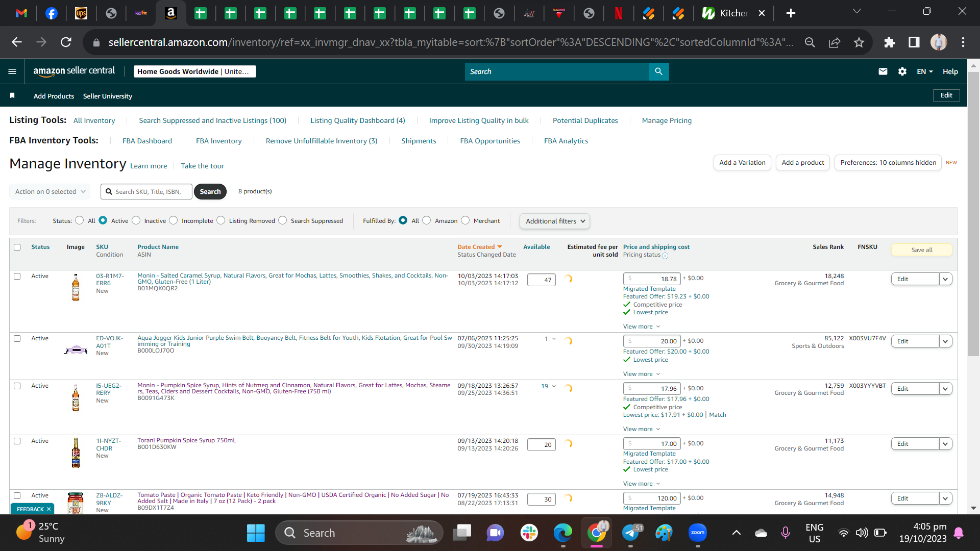Open Preferences: 10 columns hidden
This screenshot has height=551, width=980.
tap(888, 163)
